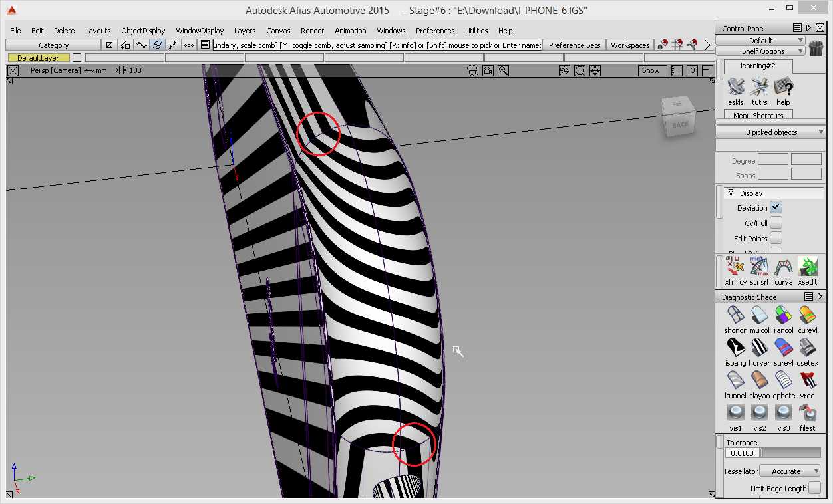
Task: Launch the xfrmcv transform CV tool
Action: 735,267
